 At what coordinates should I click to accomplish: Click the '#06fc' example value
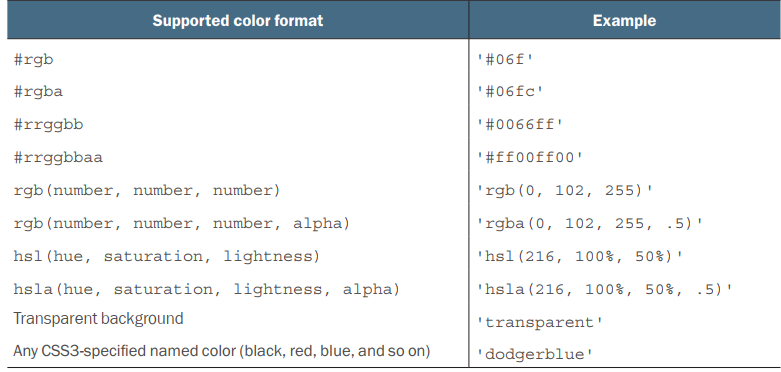pos(510,92)
